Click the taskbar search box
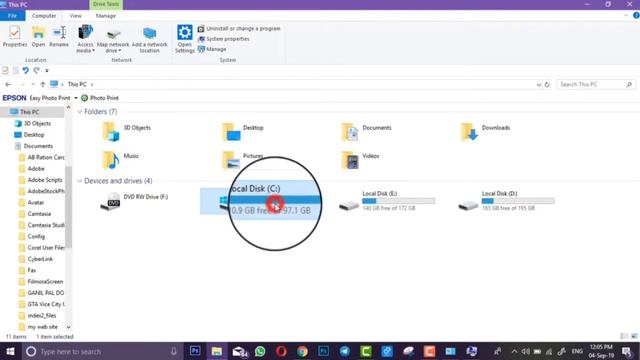 101,351
